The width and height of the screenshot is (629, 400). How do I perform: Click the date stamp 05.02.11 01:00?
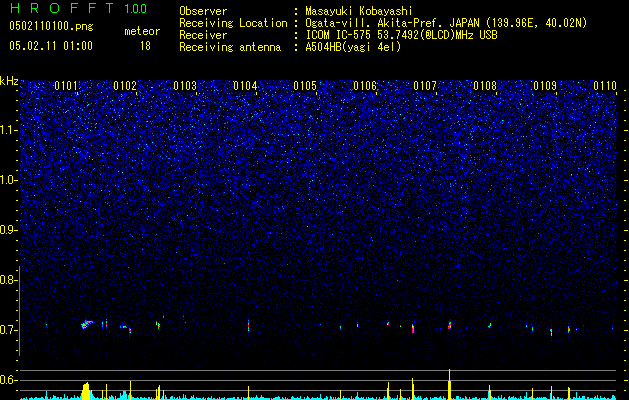tap(51, 46)
